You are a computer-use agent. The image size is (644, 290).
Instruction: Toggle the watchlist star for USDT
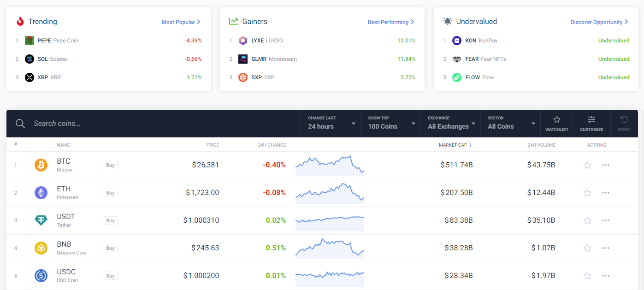click(587, 220)
